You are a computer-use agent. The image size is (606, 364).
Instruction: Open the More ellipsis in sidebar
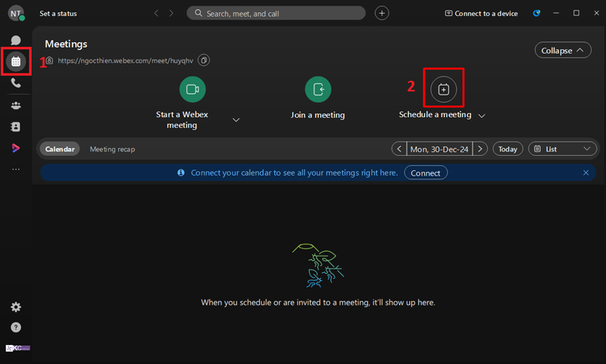(16, 169)
